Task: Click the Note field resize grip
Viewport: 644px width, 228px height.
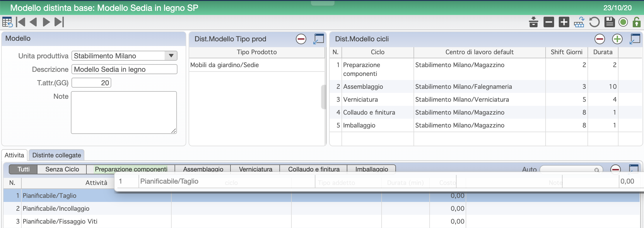Action: coord(174,131)
